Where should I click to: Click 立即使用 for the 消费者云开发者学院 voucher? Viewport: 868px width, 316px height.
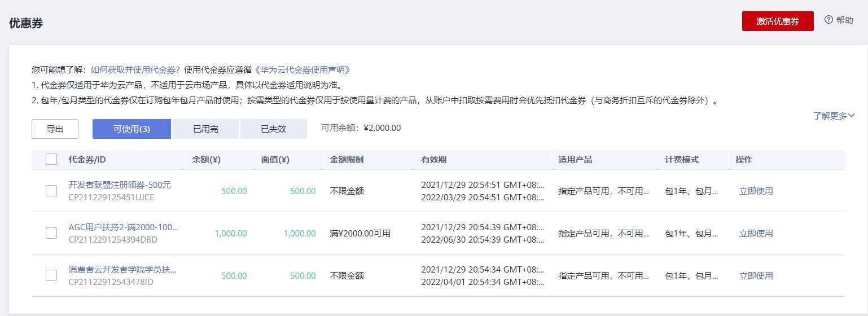click(x=756, y=275)
